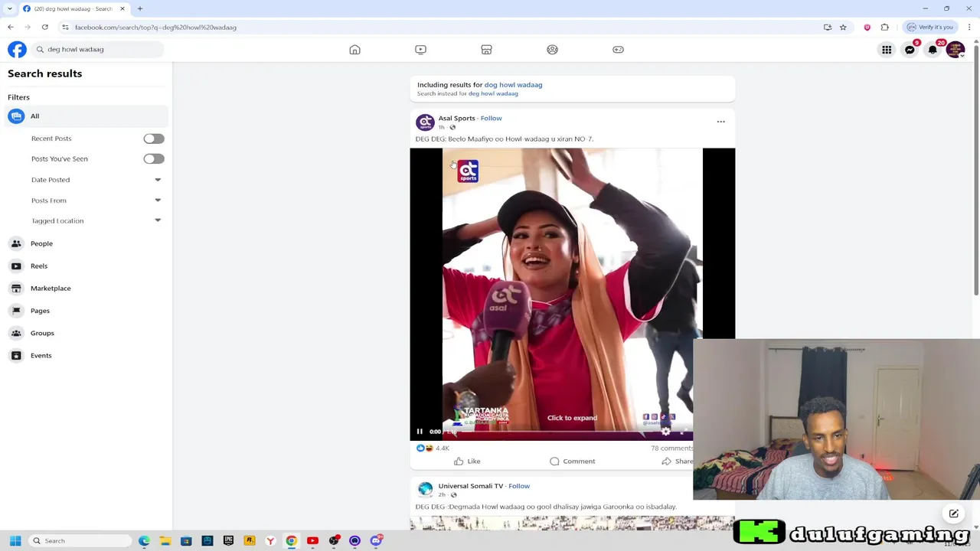Open Microsoft Edge from the taskbar

pyautogui.click(x=144, y=541)
